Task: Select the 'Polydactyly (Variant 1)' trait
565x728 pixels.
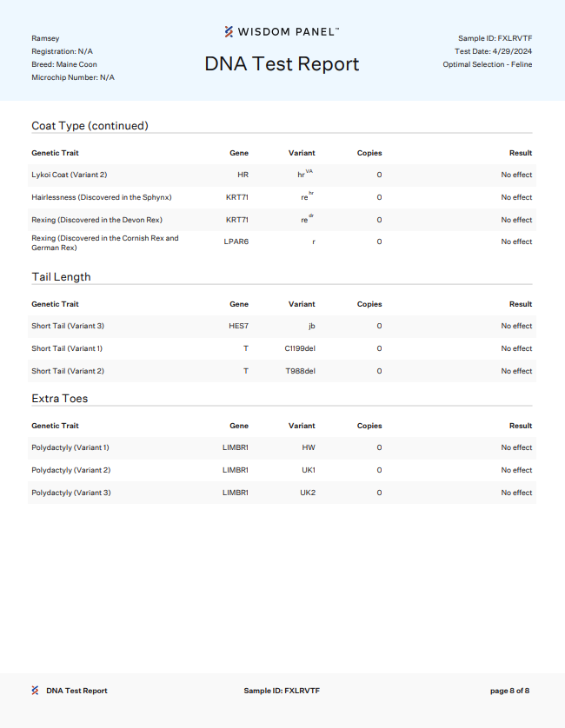Action: (70, 447)
